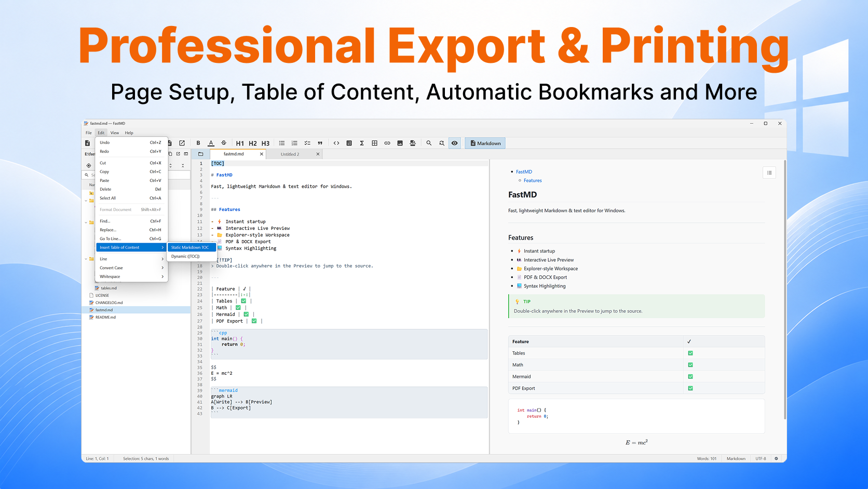
Task: Apply Bold formatting from toolbar
Action: 198,143
